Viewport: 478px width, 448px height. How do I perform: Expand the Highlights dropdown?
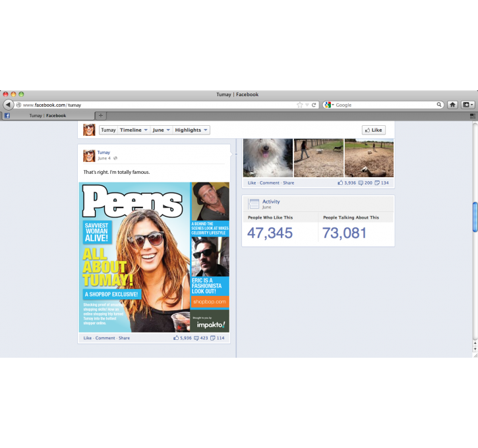[191, 130]
